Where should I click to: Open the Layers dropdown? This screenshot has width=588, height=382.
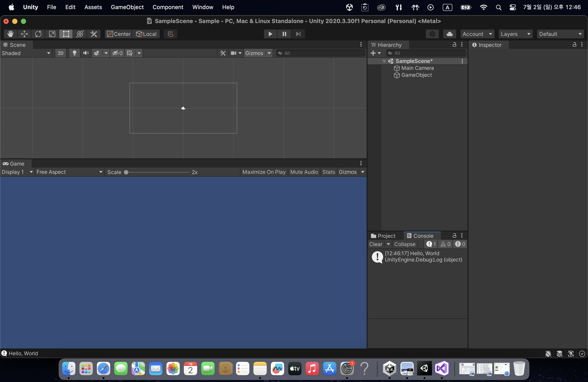[x=515, y=34]
